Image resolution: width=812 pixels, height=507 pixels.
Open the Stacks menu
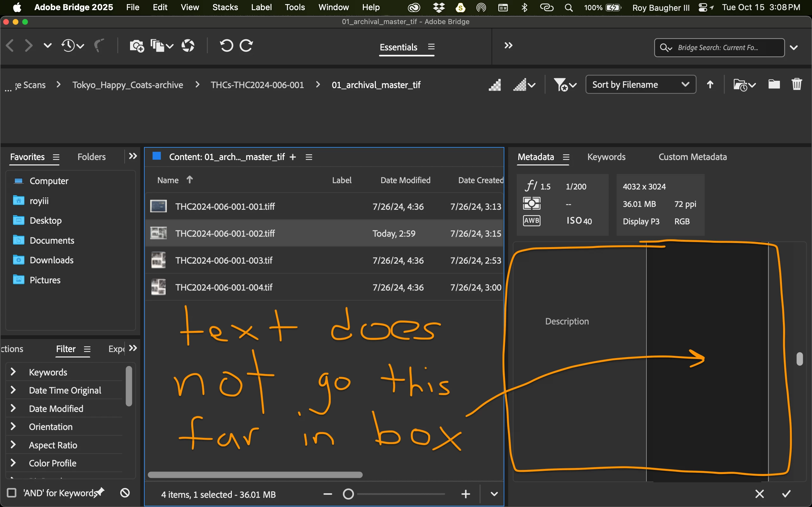click(225, 7)
